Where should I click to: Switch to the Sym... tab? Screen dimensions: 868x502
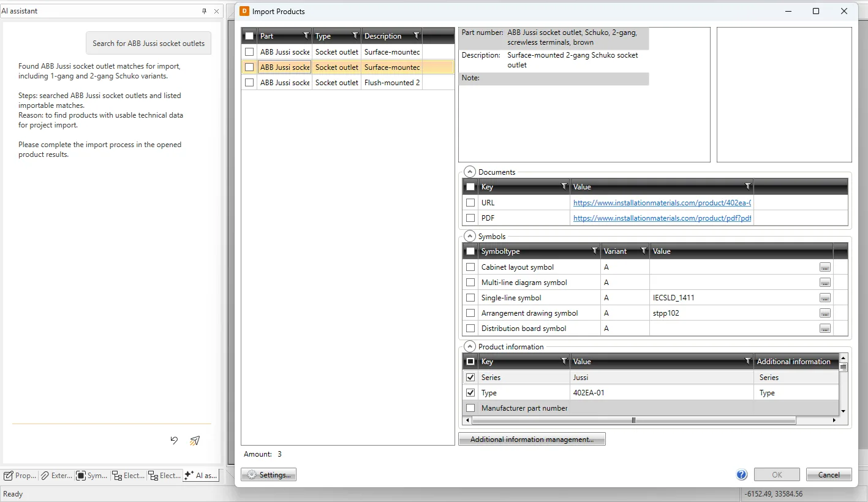(x=92, y=476)
